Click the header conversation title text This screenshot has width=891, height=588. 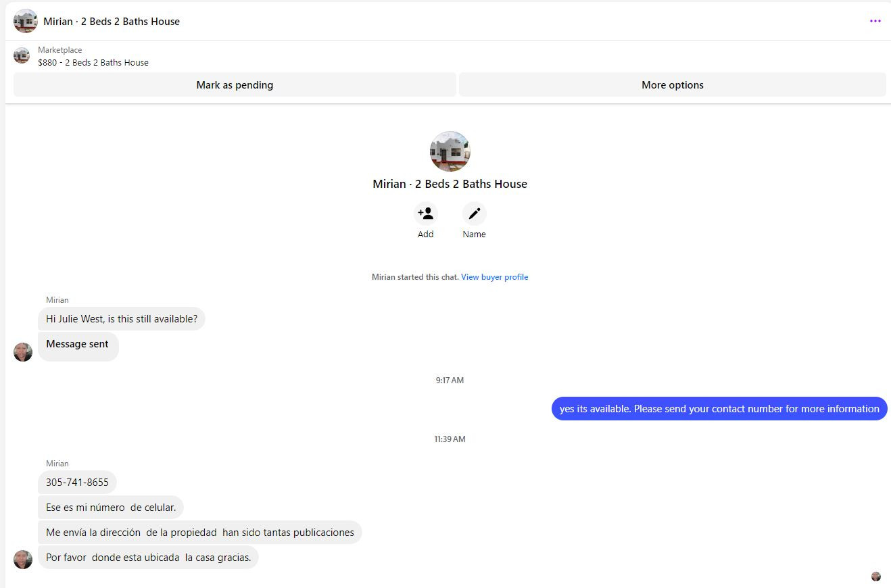pyautogui.click(x=112, y=21)
